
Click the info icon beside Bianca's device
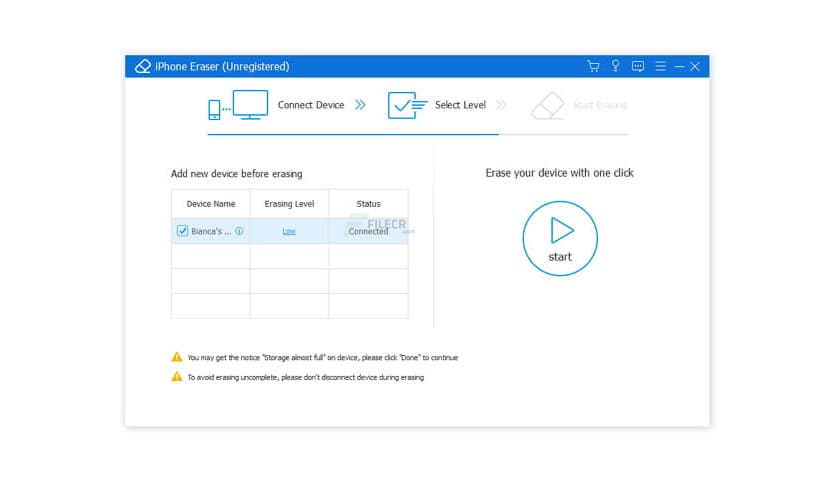point(239,231)
